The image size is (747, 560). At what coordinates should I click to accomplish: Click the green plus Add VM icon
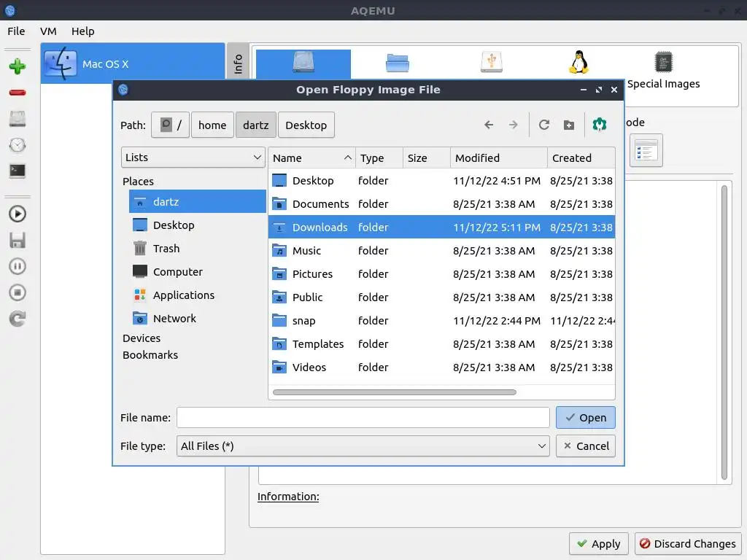18,66
